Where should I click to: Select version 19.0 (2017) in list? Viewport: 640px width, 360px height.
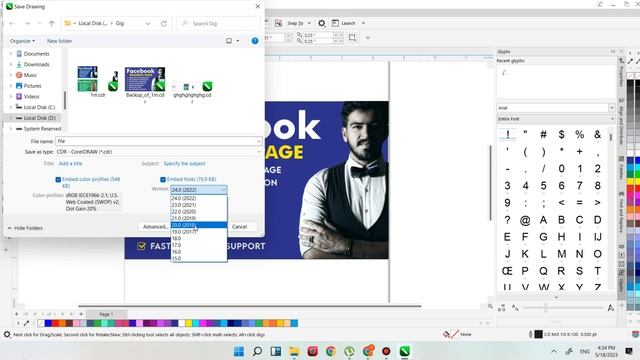(199, 232)
